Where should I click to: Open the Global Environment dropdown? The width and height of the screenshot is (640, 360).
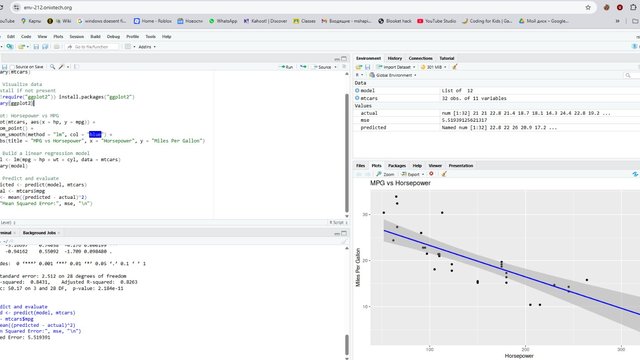393,75
